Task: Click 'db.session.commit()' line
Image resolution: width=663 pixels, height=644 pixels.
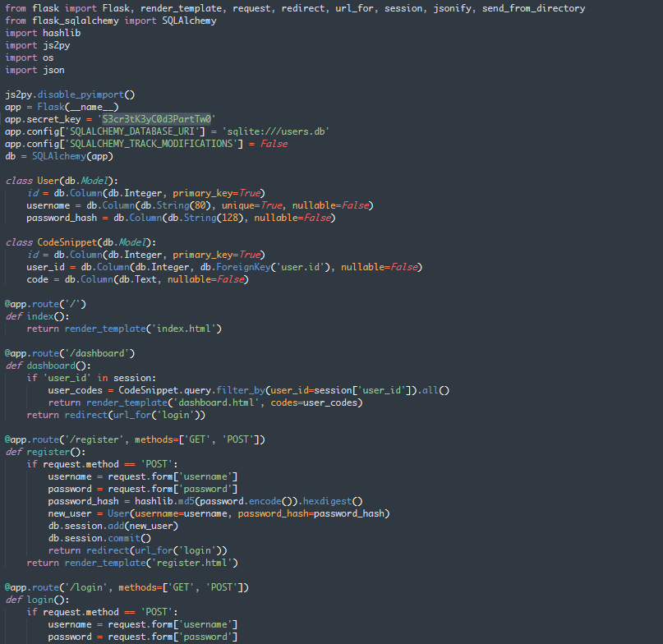Action: (x=99, y=538)
